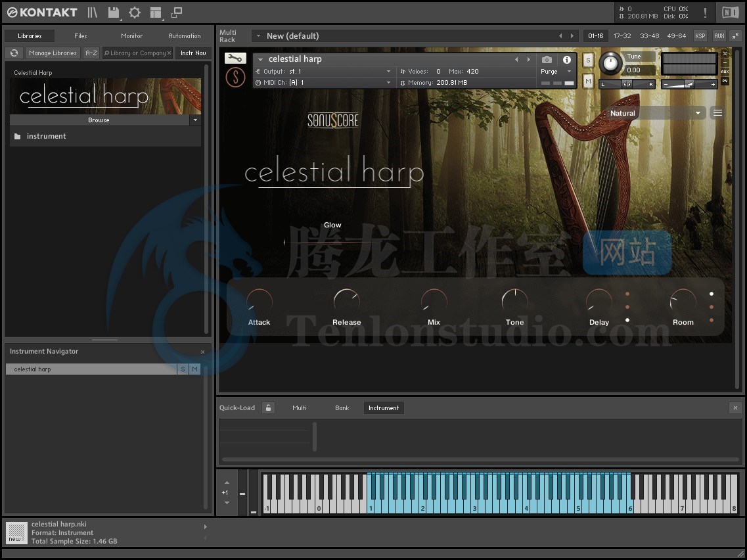
Task: Toggle the AUX rack button
Action: pos(719,35)
